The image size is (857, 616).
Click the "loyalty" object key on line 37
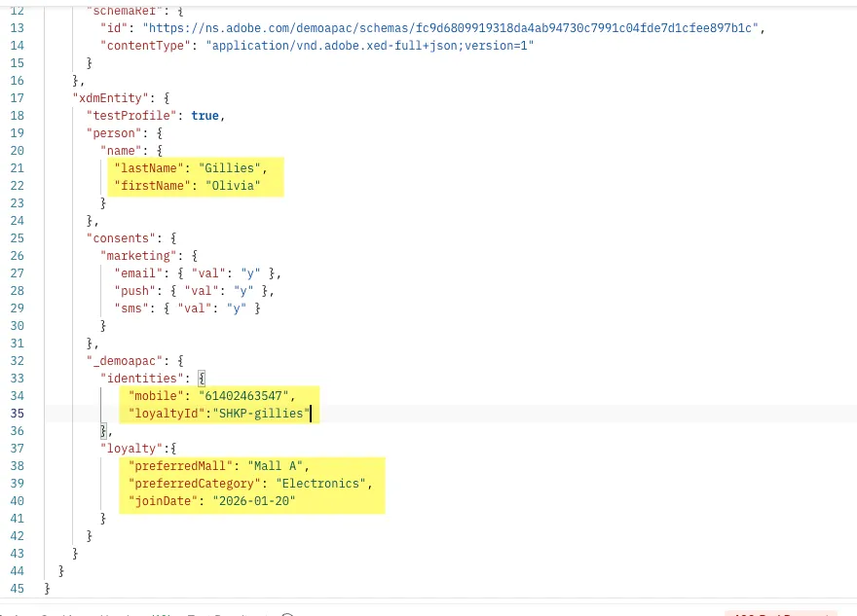point(131,449)
